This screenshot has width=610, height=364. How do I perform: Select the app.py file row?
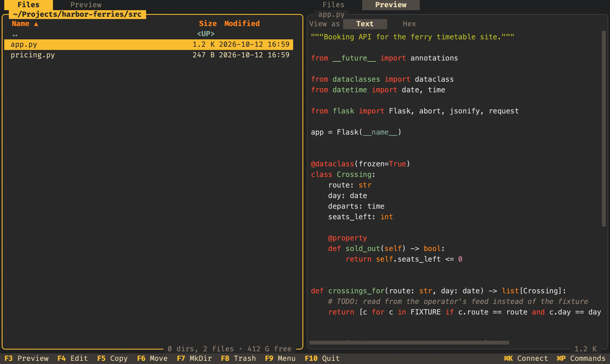(x=148, y=44)
